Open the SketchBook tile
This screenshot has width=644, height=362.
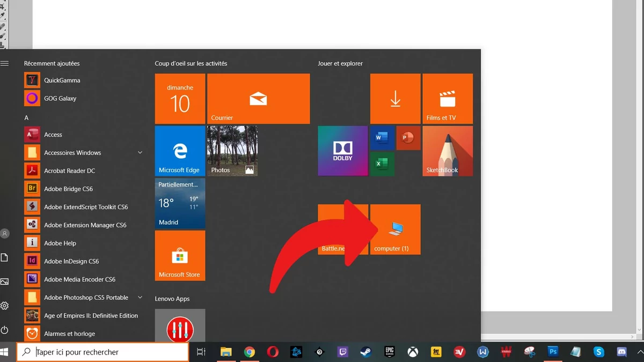pyautogui.click(x=448, y=151)
